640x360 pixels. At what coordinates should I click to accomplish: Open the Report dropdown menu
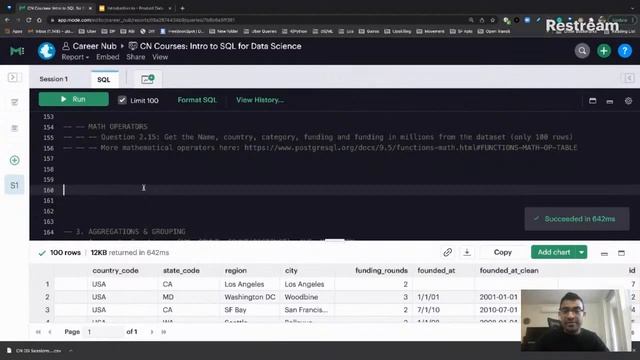tap(75, 57)
